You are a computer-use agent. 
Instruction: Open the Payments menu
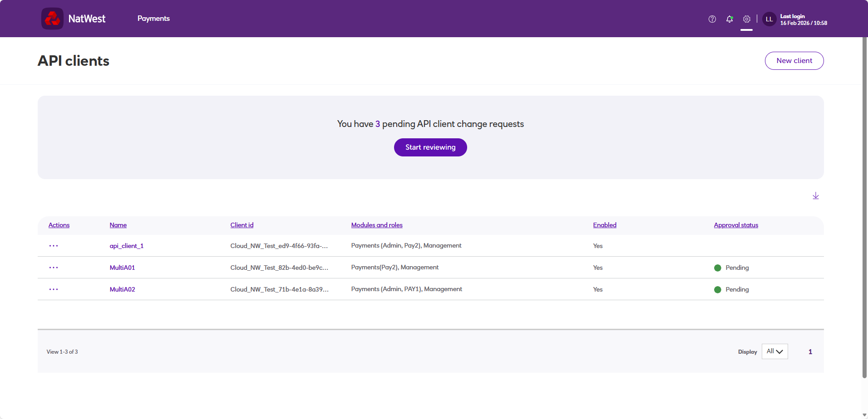[153, 19]
